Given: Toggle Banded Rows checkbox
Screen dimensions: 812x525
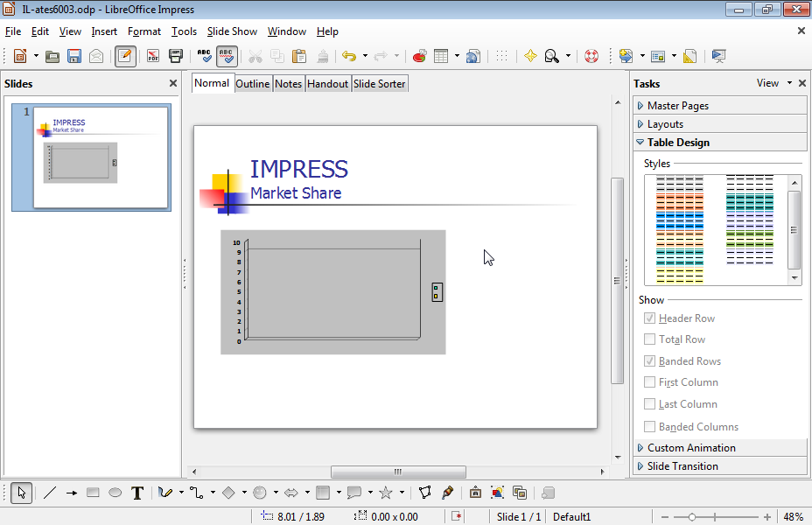Looking at the screenshot, I should [649, 360].
